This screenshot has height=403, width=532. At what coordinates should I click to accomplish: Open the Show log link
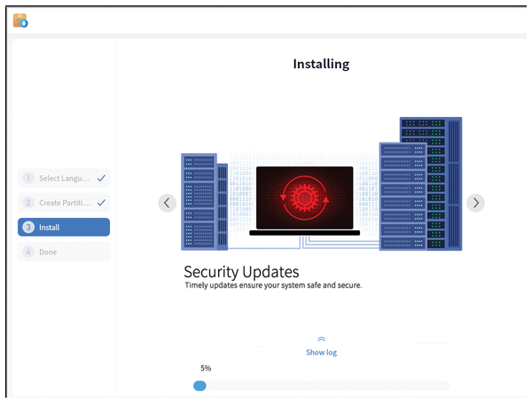pos(321,353)
